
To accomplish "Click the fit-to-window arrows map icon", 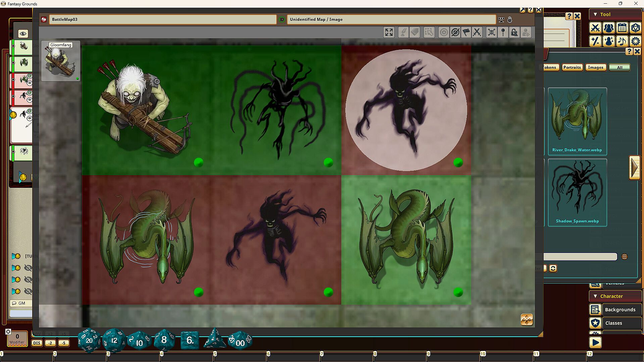I will [389, 33].
